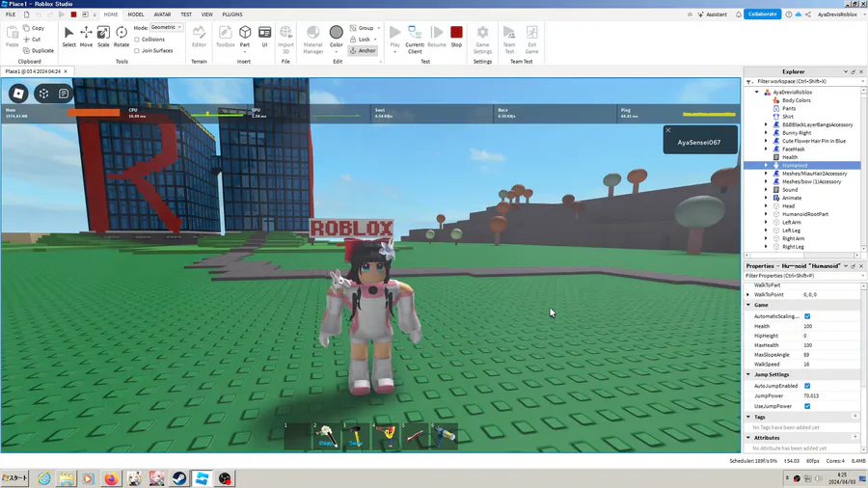Image resolution: width=868 pixels, height=488 pixels.
Task: Collapse the Jump Settings section
Action: [748, 374]
